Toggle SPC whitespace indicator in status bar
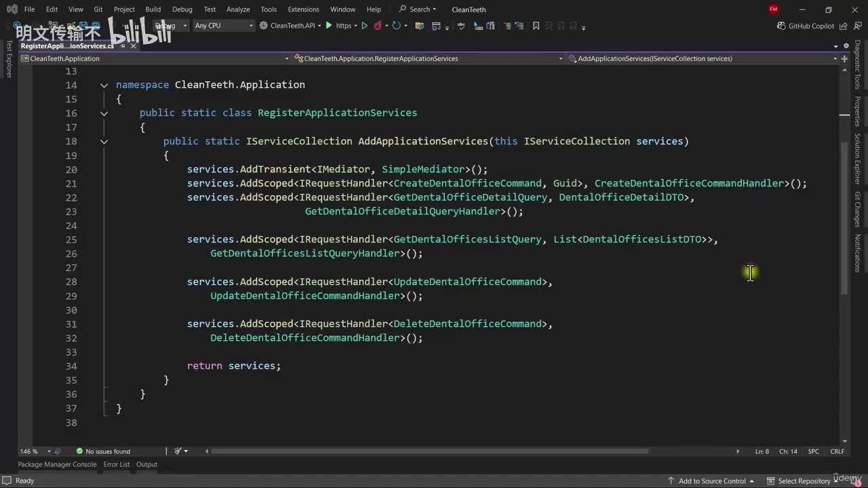 (813, 451)
